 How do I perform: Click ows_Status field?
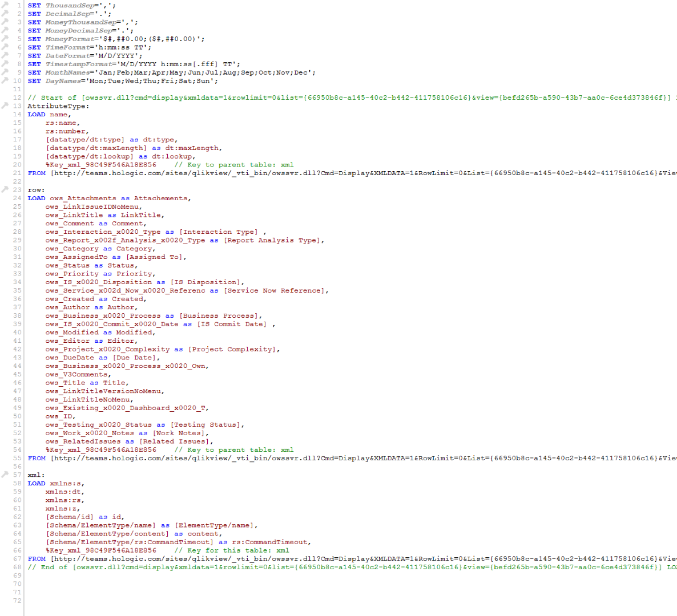click(68, 265)
